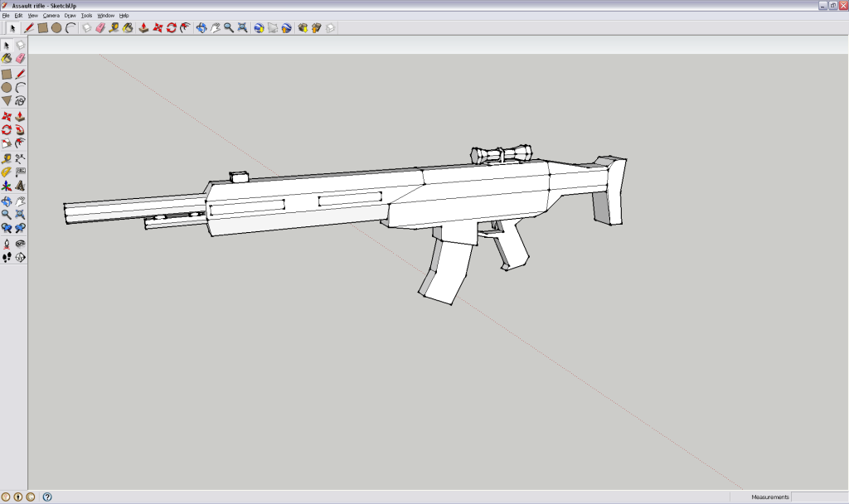Click Place Model in Google Earth icon
The width and height of the screenshot is (849, 504).
coord(286,28)
